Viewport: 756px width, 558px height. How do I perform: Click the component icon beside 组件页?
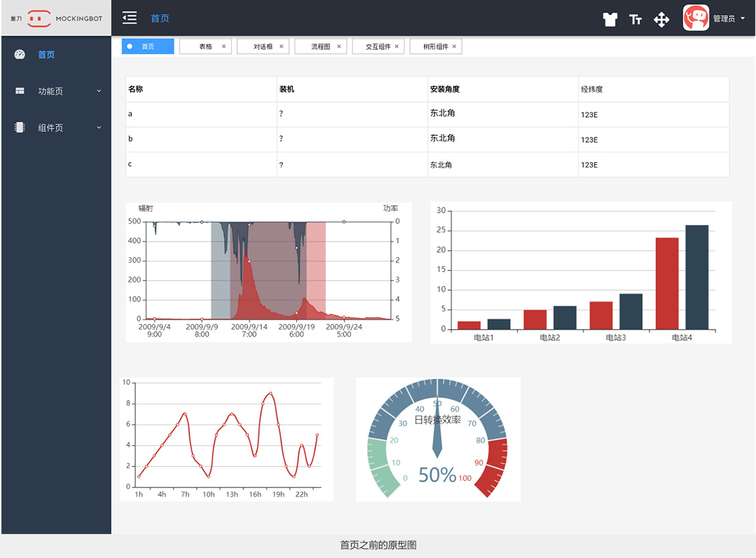tap(20, 127)
